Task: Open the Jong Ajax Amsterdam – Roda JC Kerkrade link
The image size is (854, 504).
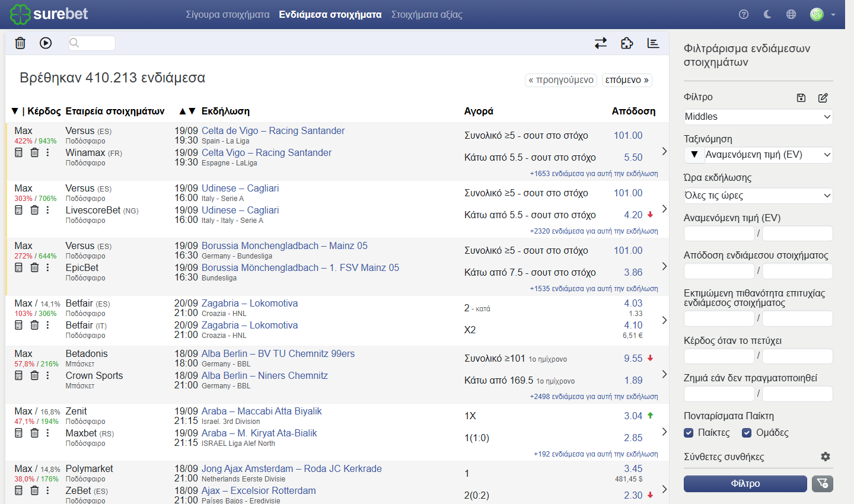Action: pos(292,468)
